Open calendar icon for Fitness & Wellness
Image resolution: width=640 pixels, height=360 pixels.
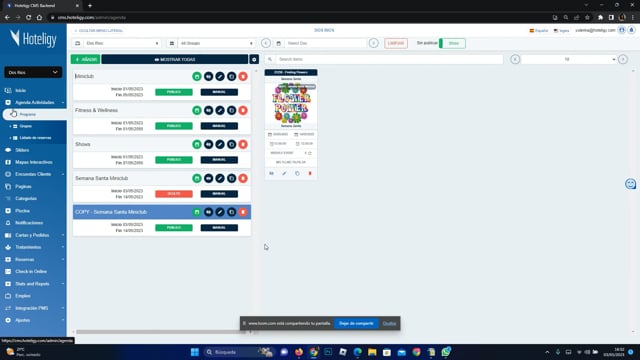click(x=197, y=110)
